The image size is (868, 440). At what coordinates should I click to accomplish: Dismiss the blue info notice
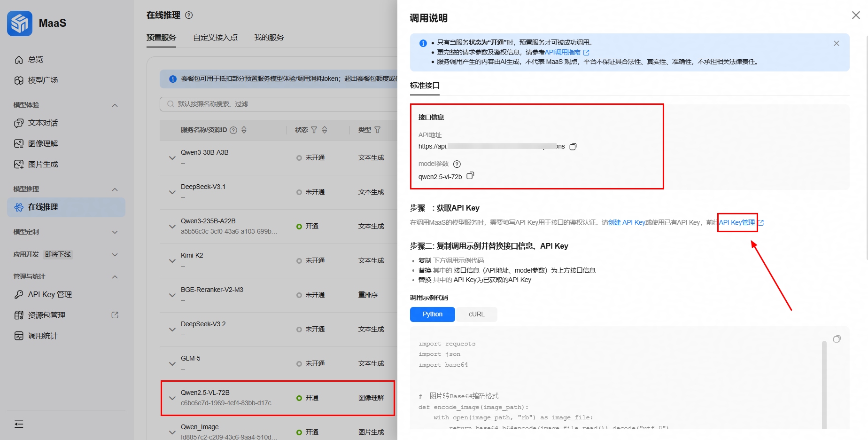click(837, 43)
